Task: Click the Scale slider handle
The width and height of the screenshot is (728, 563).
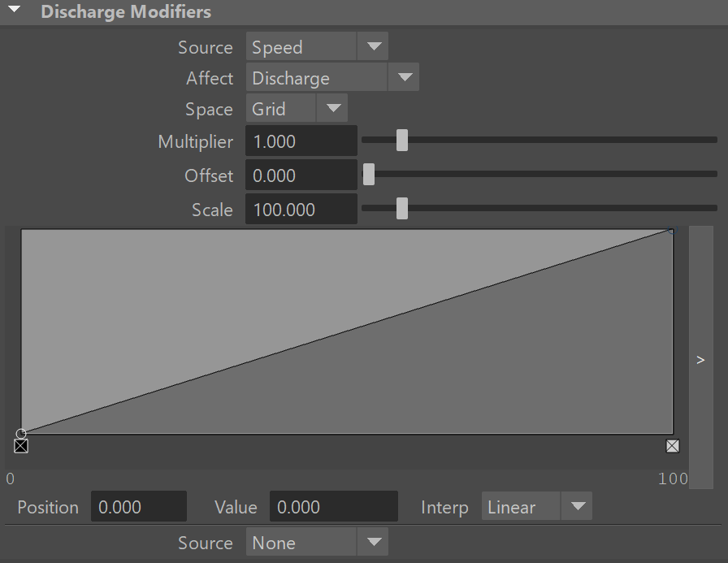Action: click(402, 209)
